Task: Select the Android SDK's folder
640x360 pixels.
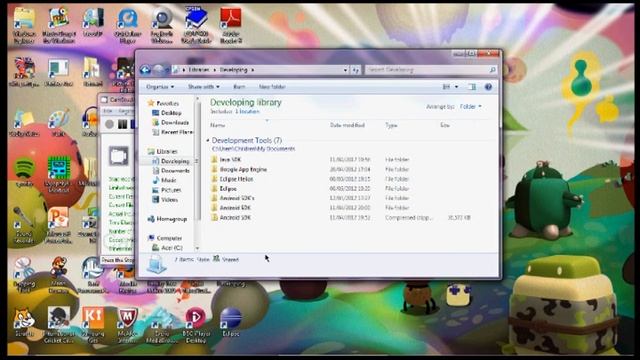Action: tap(237, 198)
